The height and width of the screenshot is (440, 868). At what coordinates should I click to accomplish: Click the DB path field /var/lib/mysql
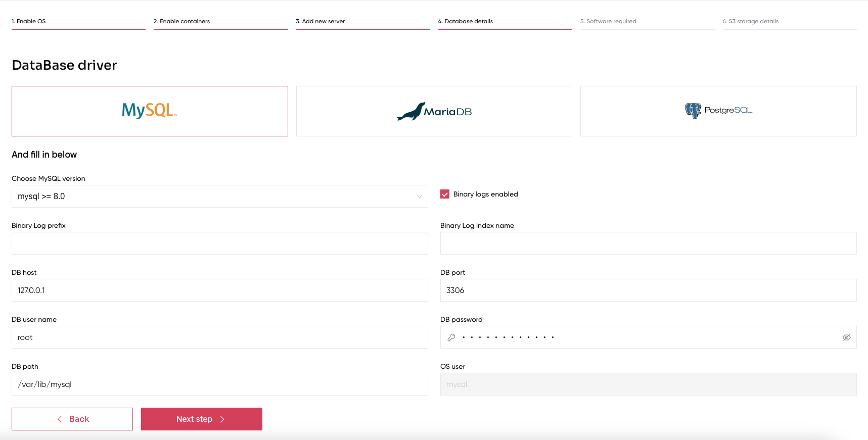coord(220,384)
